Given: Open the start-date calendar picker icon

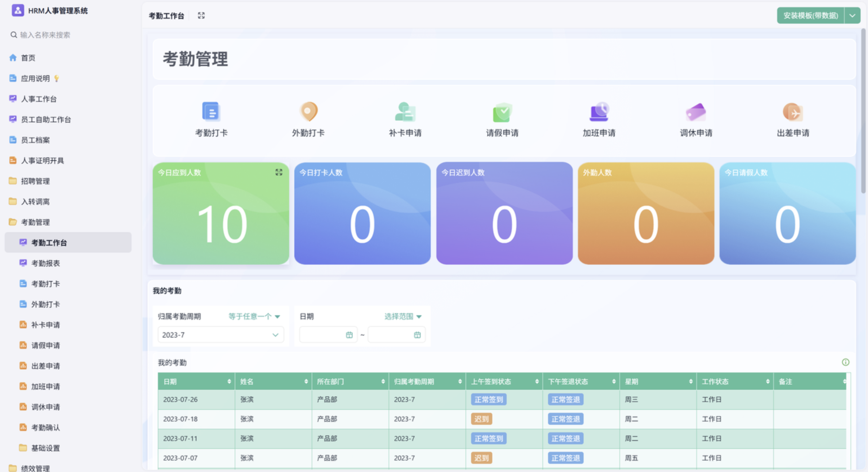Looking at the screenshot, I should 349,335.
